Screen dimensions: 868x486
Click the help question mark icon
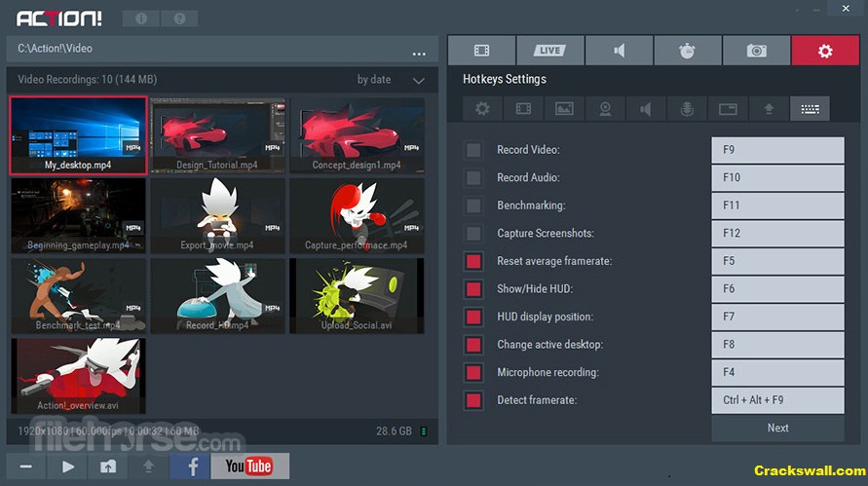pyautogui.click(x=179, y=19)
